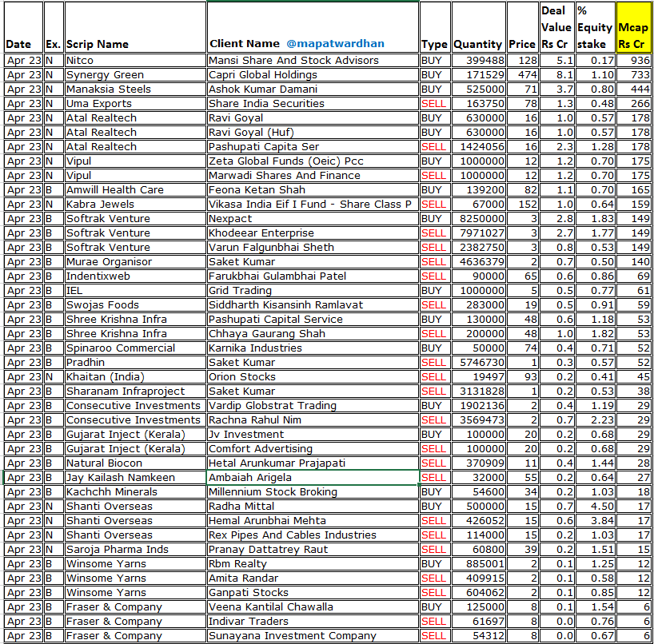
Task: Click the Grid Trading cell
Action: (313, 291)
